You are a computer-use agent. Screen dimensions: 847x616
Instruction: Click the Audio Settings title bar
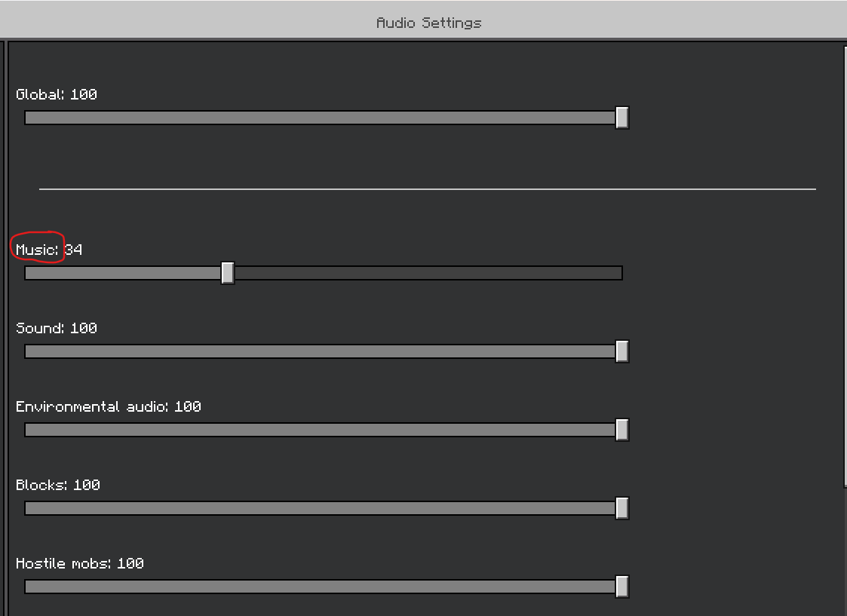(x=424, y=20)
